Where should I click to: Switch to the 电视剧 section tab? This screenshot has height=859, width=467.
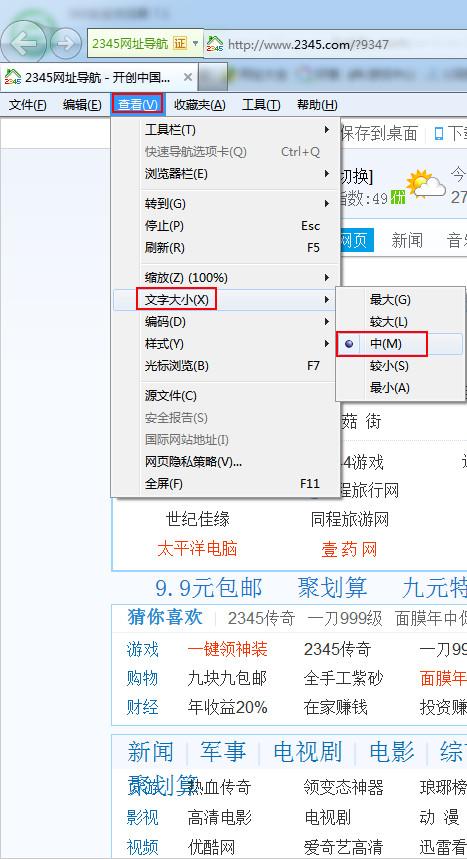(307, 752)
